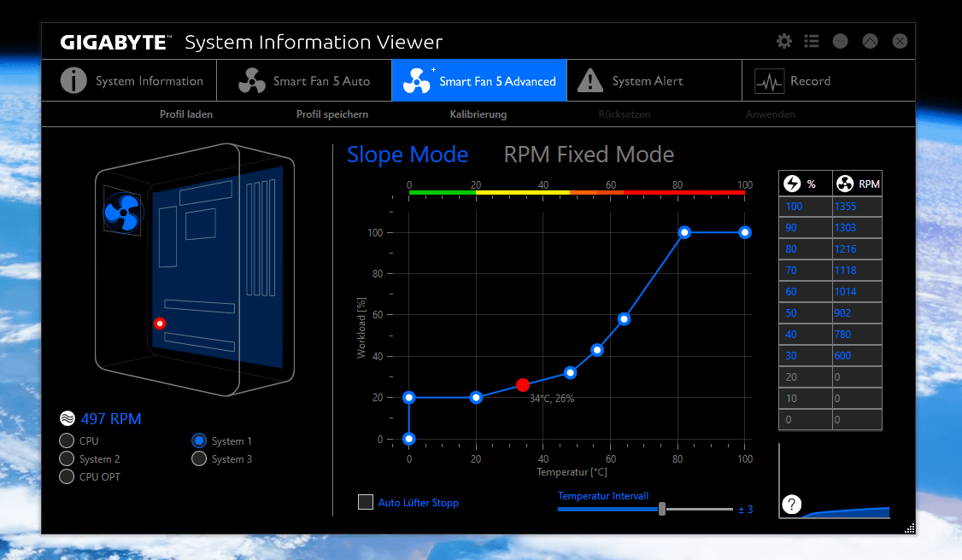Click the 50 percent table cell
The height and width of the screenshot is (560, 962).
coord(806,313)
